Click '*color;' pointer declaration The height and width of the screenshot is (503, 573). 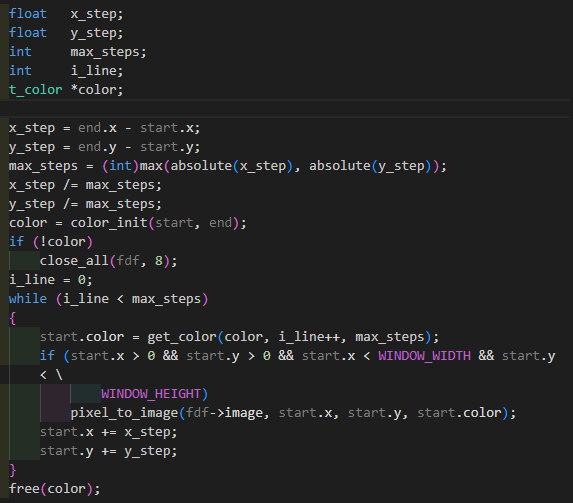click(x=97, y=90)
